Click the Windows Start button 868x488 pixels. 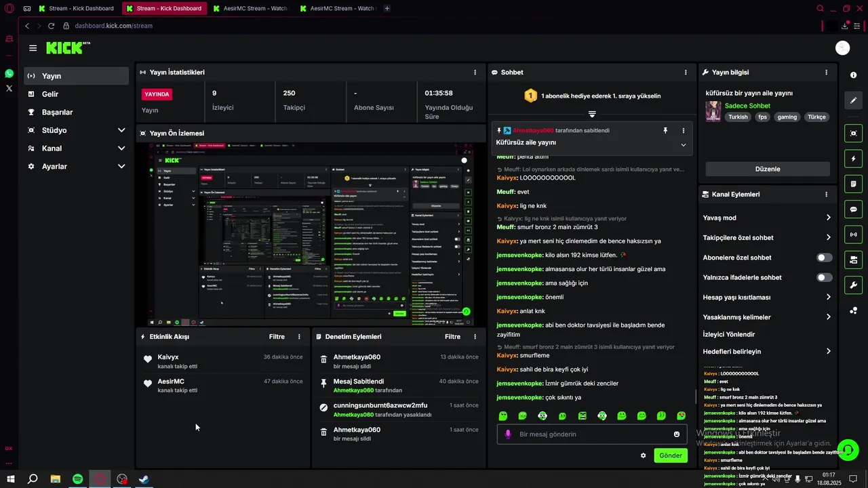[x=10, y=479]
